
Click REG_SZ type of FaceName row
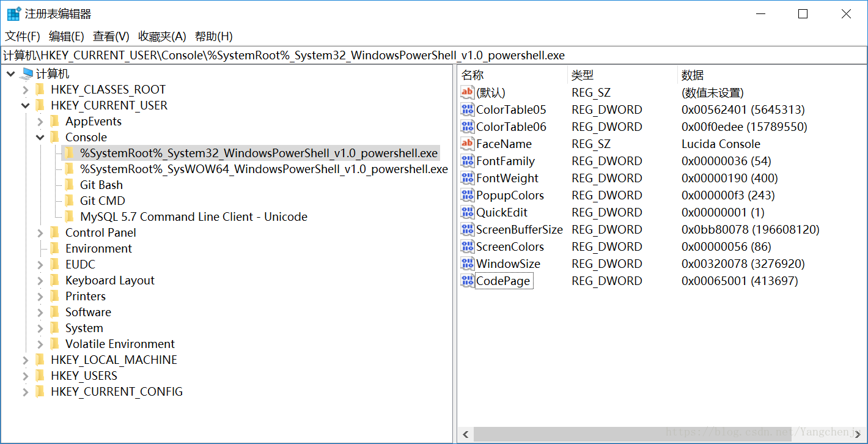591,144
